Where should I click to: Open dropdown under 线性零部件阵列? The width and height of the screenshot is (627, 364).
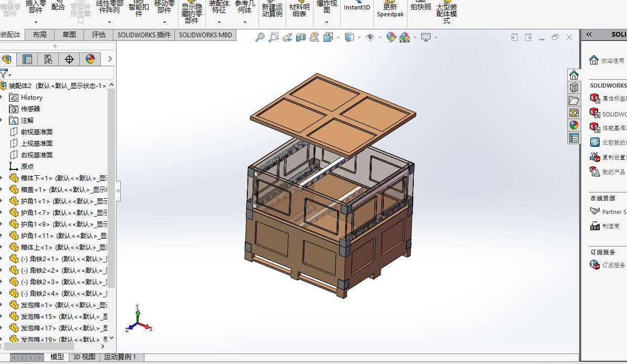pyautogui.click(x=109, y=23)
